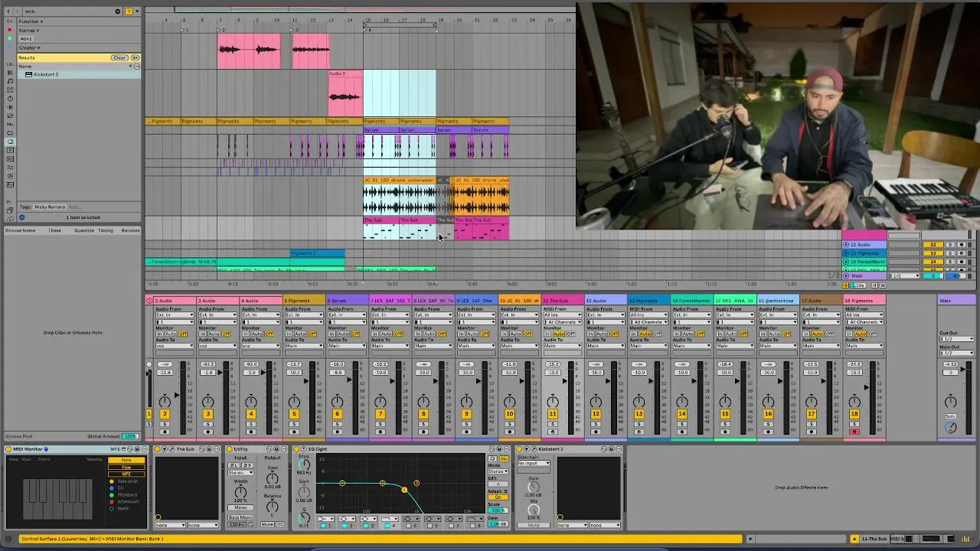Select the blue collection in the browser
The height and width of the screenshot is (551, 980).
pyautogui.click(x=9, y=47)
